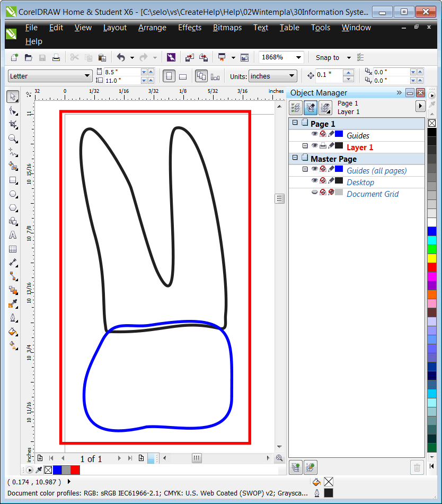Toggle Layer Manager View button

tap(325, 108)
